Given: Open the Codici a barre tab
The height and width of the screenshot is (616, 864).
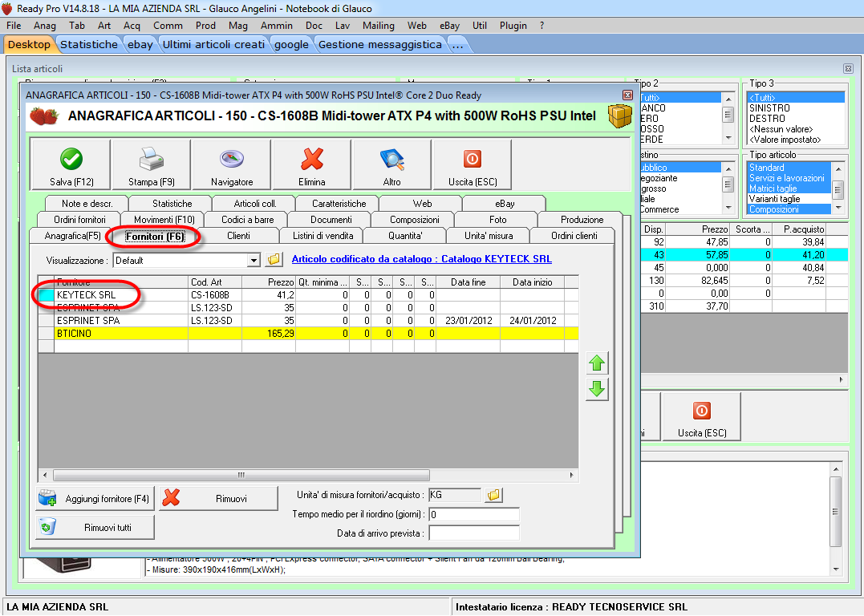Looking at the screenshot, I should (247, 219).
